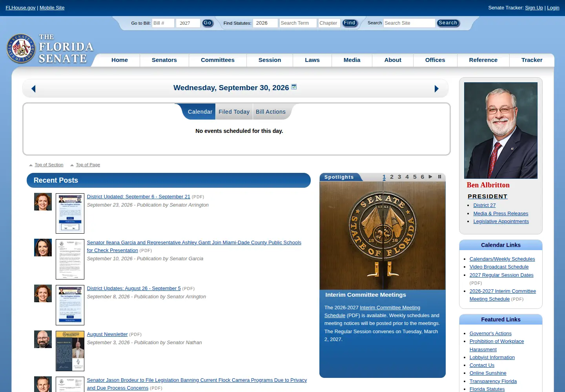The image size is (565, 392).
Task: Click the Chapter input field
Action: 329,23
